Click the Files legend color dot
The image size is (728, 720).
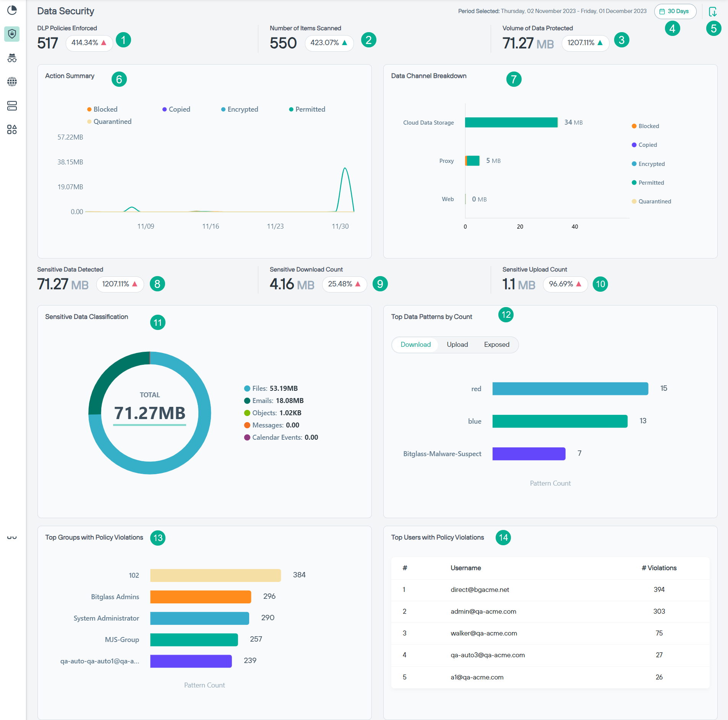247,388
